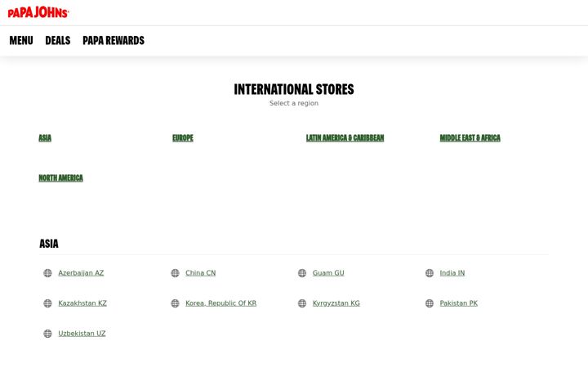Viewport: 588px width, 368px height.
Task: Open the Guam GU store link
Action: [328, 273]
